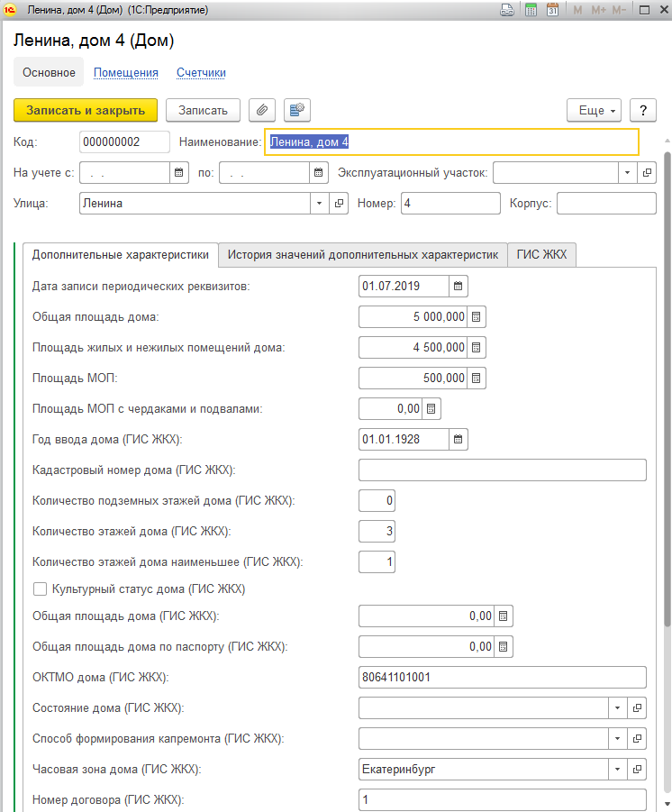Open date picker for 'На учете с' field

[x=178, y=172]
